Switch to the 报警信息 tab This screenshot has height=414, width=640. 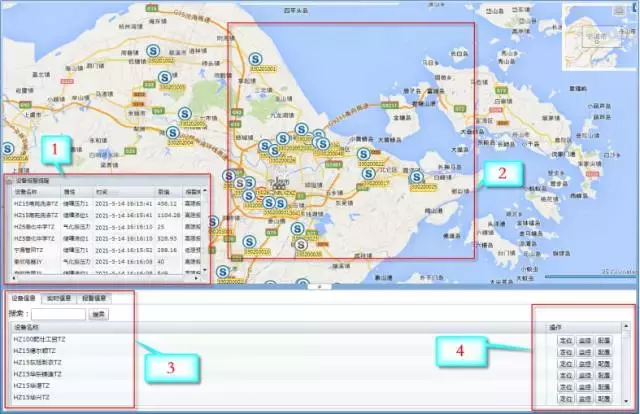click(x=93, y=298)
